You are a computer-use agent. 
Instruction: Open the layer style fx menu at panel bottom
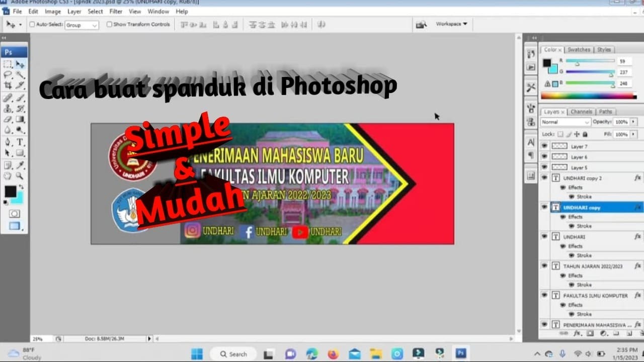(x=577, y=333)
